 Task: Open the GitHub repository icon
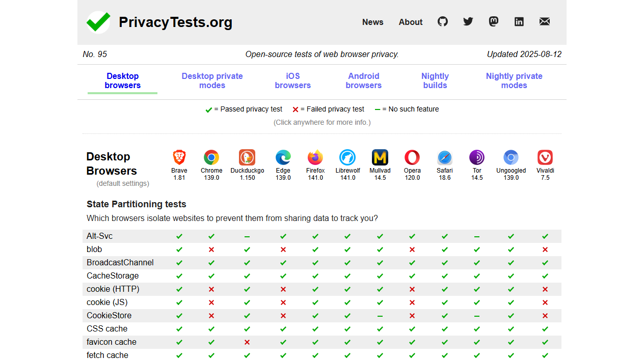[x=442, y=21]
